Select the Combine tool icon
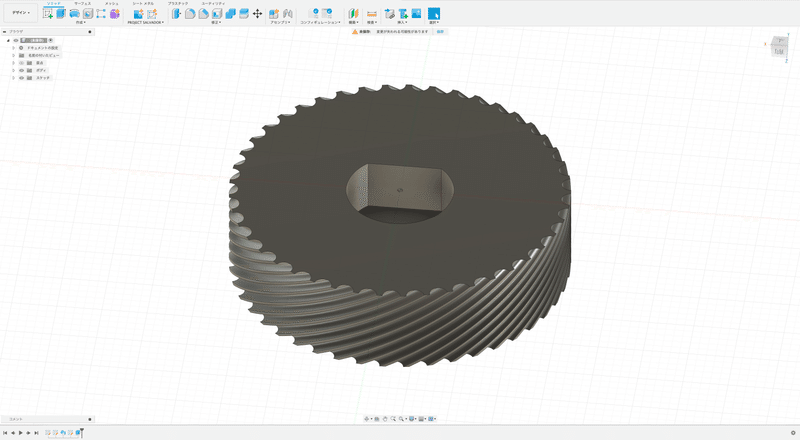Image resolution: width=800 pixels, height=440 pixels. pos(231,14)
